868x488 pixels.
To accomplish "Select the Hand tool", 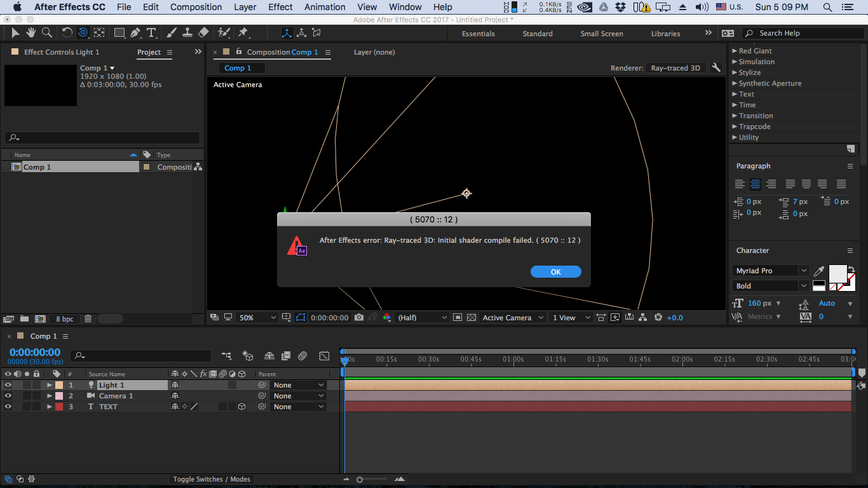I will tap(31, 32).
